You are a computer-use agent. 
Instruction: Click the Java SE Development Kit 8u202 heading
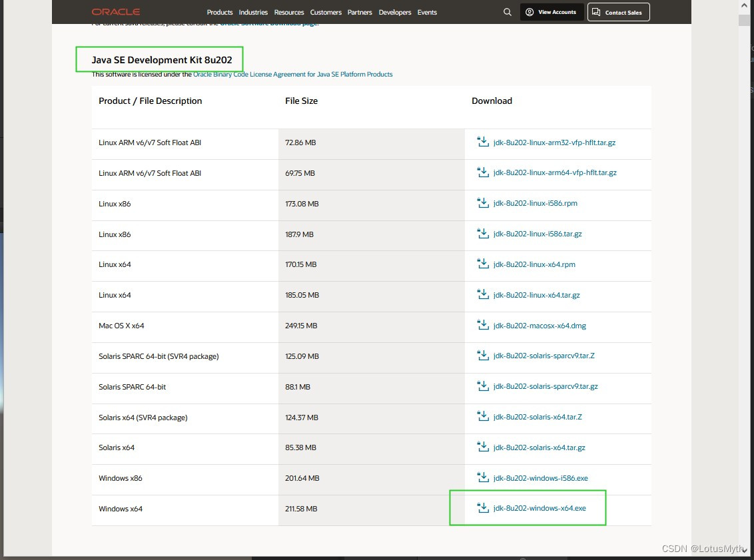pos(162,60)
